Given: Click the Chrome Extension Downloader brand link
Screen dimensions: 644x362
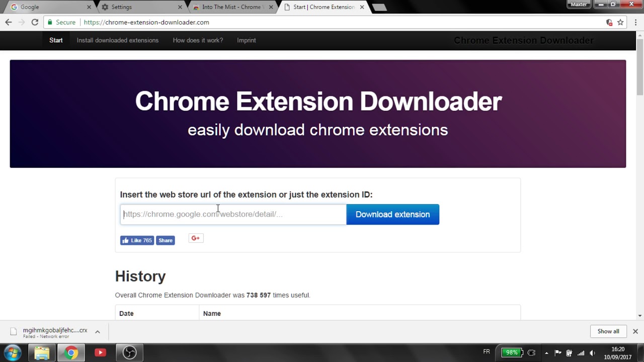Looking at the screenshot, I should point(524,40).
